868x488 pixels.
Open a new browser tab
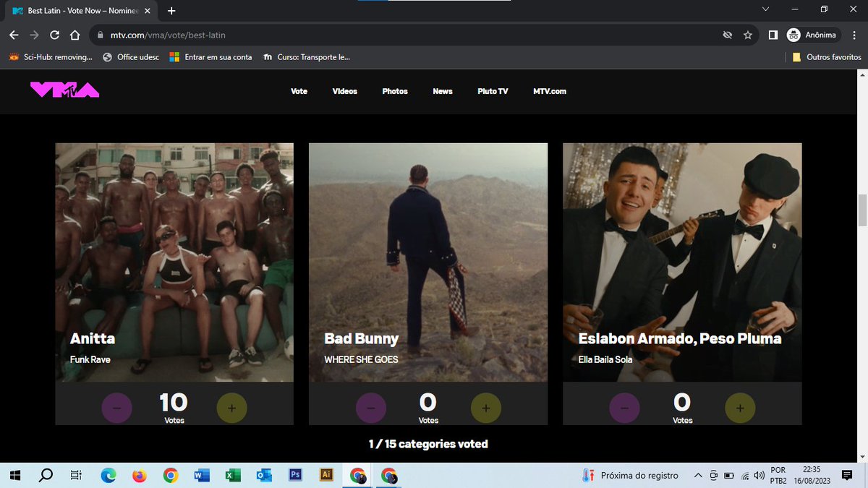[x=171, y=11]
